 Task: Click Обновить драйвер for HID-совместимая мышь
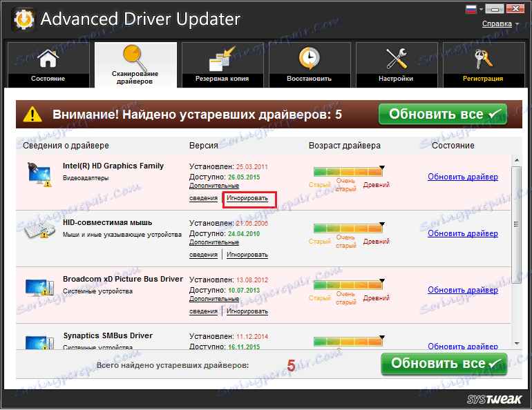(463, 233)
